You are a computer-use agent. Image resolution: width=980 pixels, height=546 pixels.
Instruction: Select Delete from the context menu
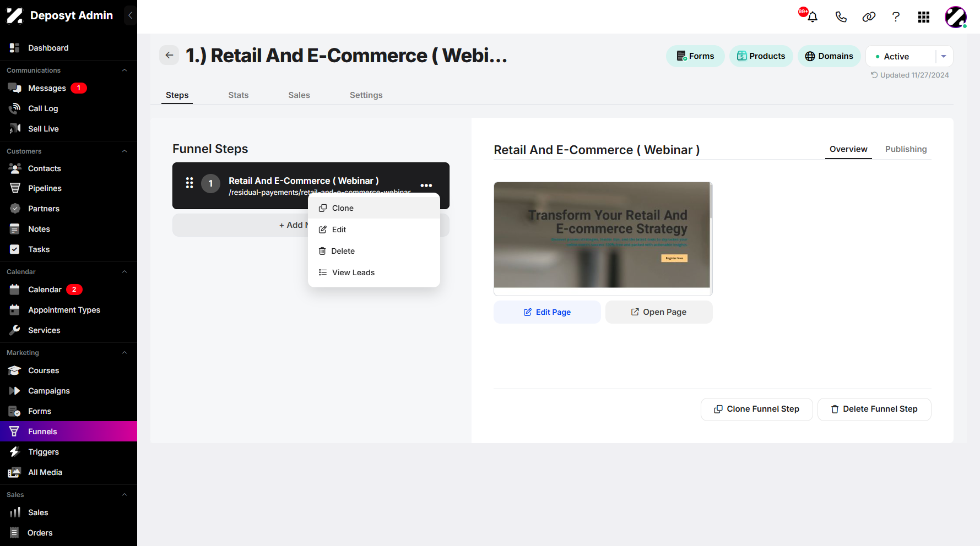(374, 251)
